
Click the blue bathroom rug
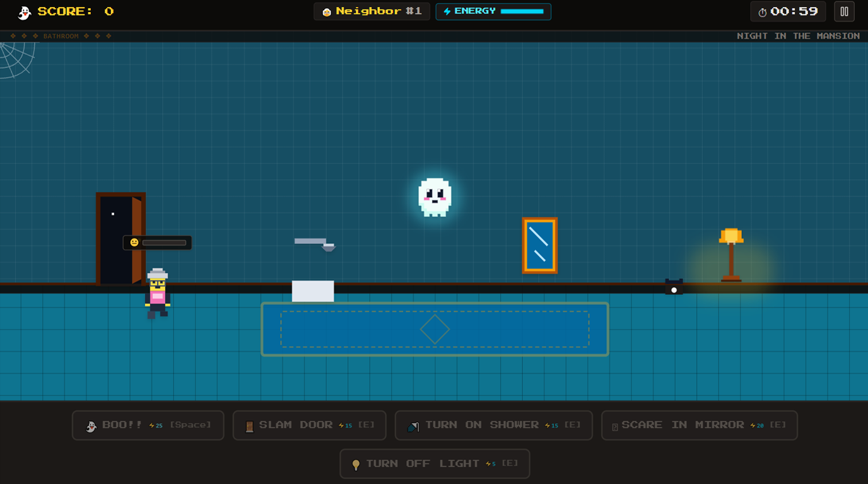435,329
